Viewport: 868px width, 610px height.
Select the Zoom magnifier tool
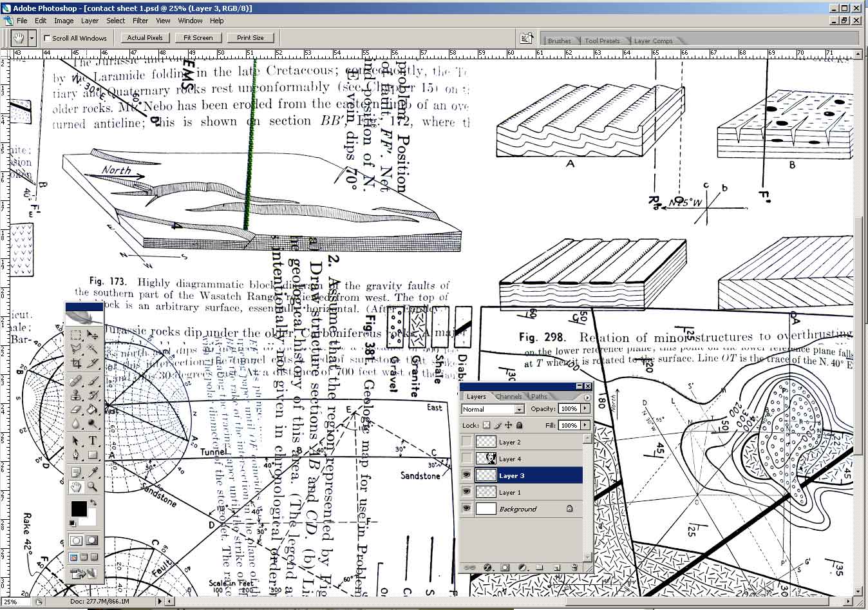(x=93, y=486)
